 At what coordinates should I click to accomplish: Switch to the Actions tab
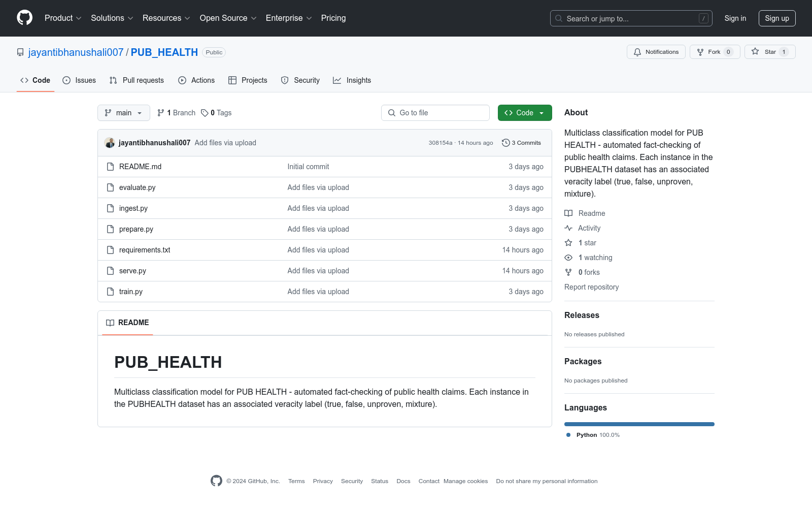196,80
